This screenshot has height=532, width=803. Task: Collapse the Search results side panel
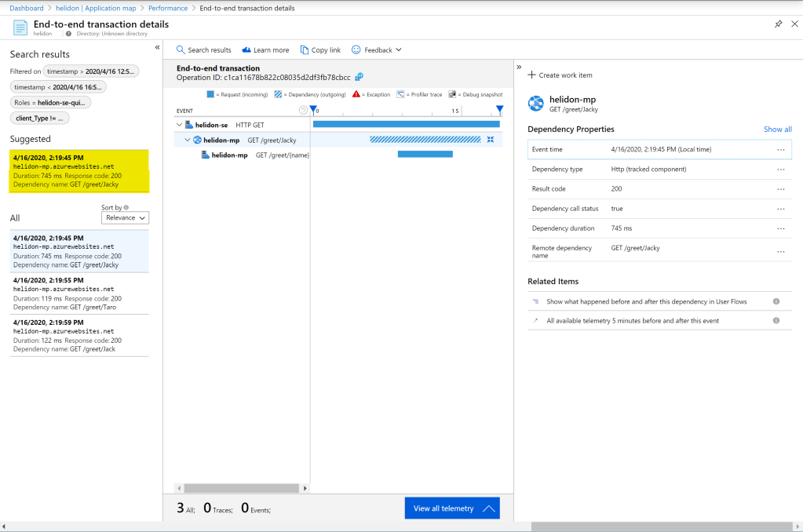[157, 48]
